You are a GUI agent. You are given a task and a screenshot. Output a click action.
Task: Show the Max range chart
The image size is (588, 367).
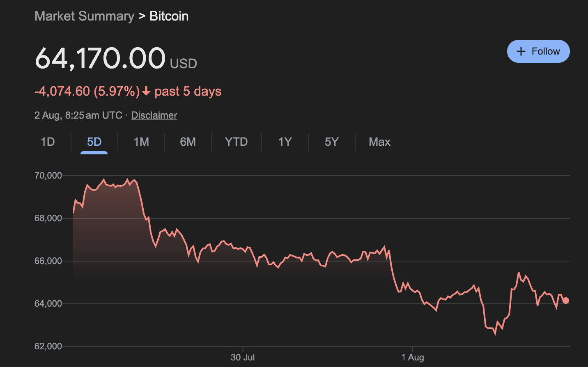coord(379,142)
